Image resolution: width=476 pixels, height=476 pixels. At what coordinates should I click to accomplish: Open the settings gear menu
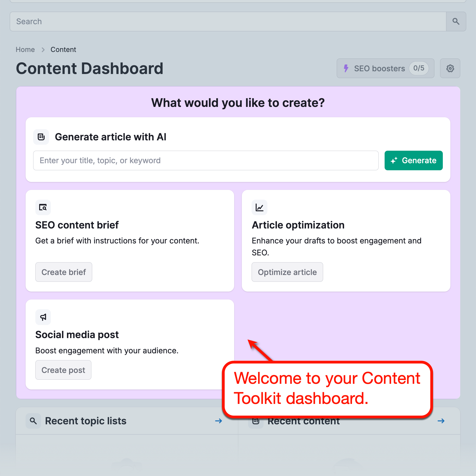[450, 68]
